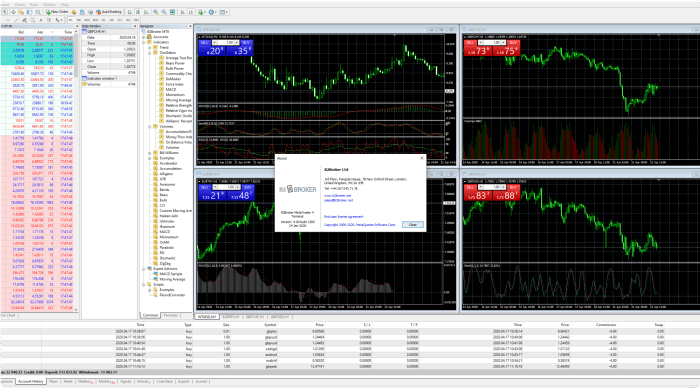This screenshot has height=388, width=700.
Task: Collapse the Expert Advisors node
Action: pyautogui.click(x=144, y=269)
